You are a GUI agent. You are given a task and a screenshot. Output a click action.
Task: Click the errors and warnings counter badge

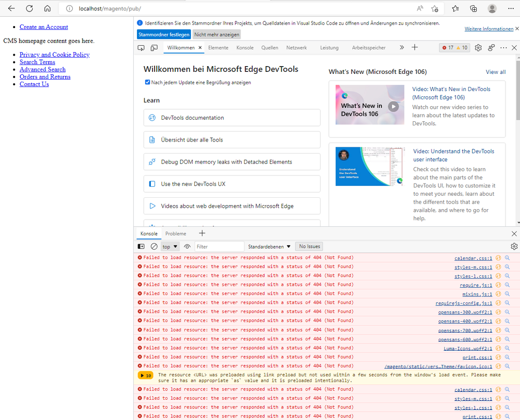(x=454, y=48)
